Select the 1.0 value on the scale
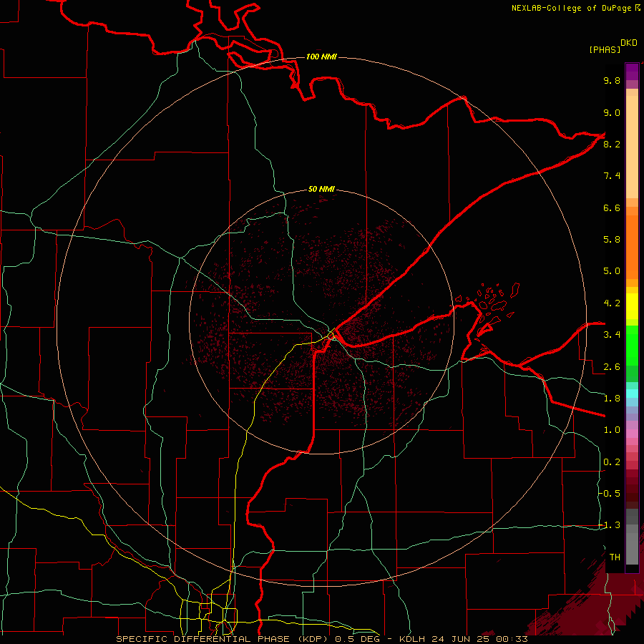This screenshot has width=644, height=644. click(x=612, y=430)
